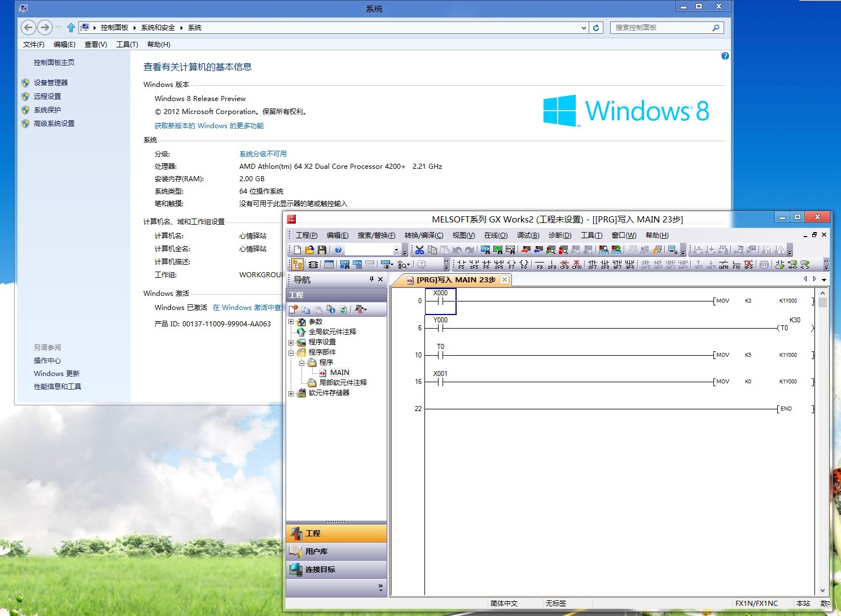This screenshot has width=841, height=616.
Task: Insert output coil with F7 icon
Action: coord(511,264)
